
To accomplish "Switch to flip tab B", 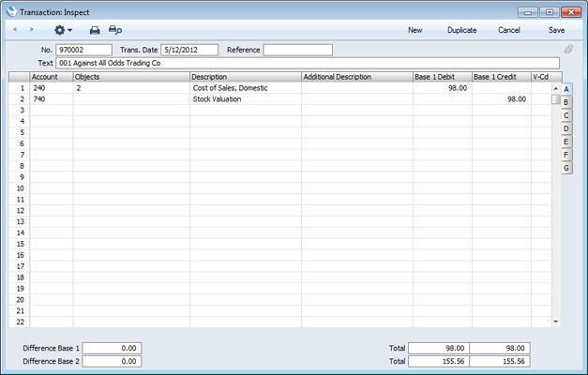I will [x=566, y=102].
